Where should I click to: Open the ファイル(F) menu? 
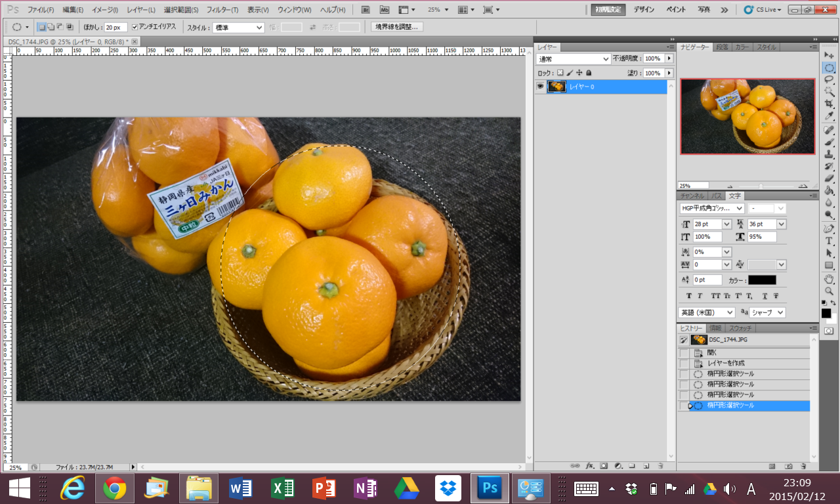(41, 10)
